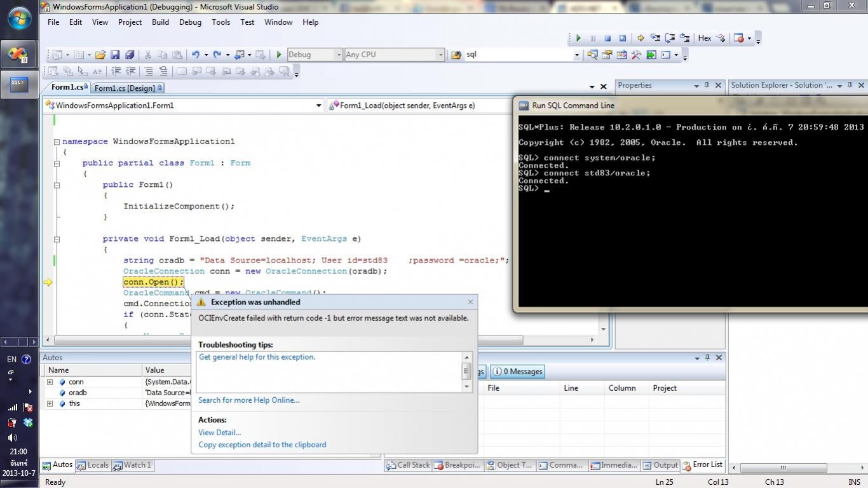This screenshot has width=868, height=488.
Task: Undo the last action
Action: [x=195, y=55]
